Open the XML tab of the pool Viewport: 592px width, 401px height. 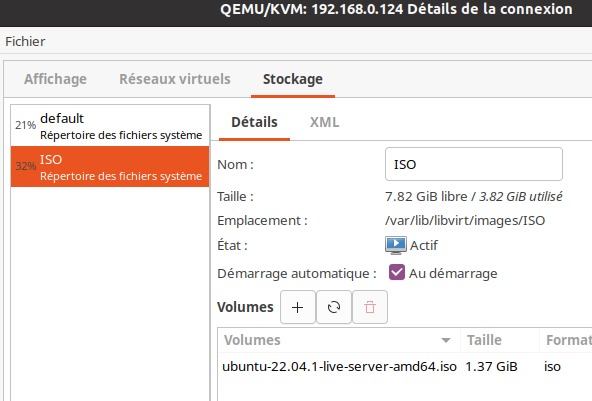324,122
